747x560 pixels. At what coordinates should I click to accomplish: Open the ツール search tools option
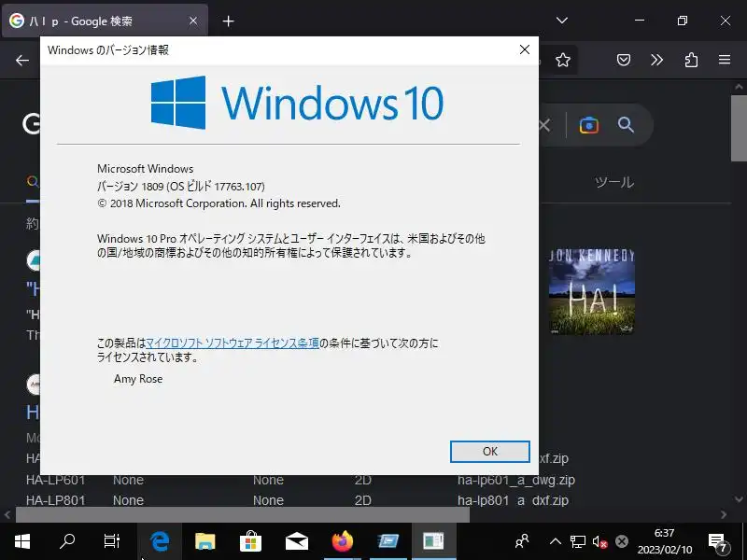(x=614, y=182)
